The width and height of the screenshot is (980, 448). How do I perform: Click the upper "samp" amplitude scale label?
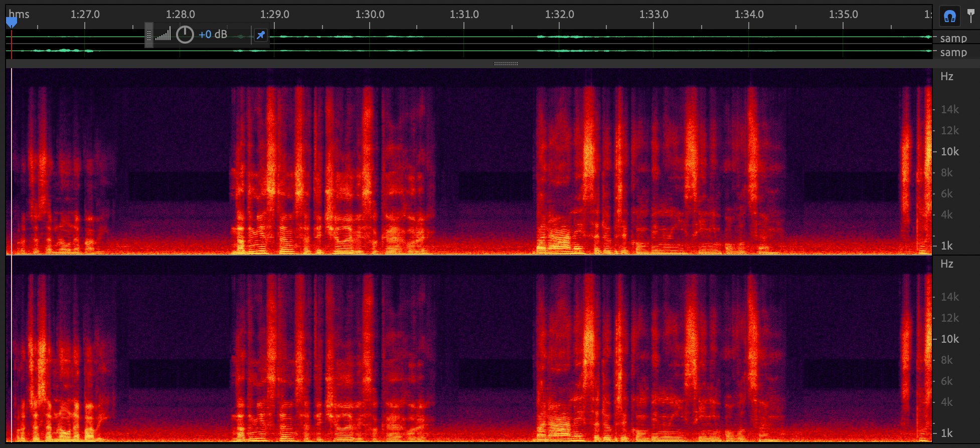pos(953,39)
